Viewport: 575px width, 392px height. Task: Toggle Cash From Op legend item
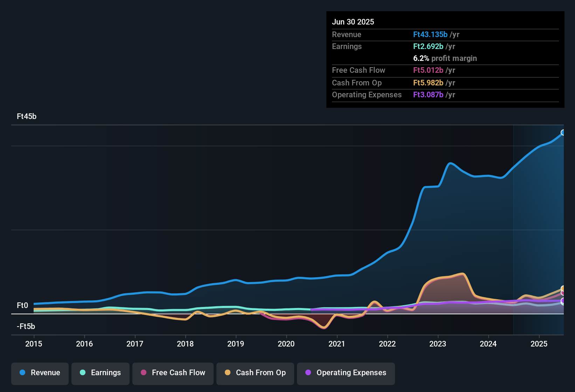click(255, 373)
